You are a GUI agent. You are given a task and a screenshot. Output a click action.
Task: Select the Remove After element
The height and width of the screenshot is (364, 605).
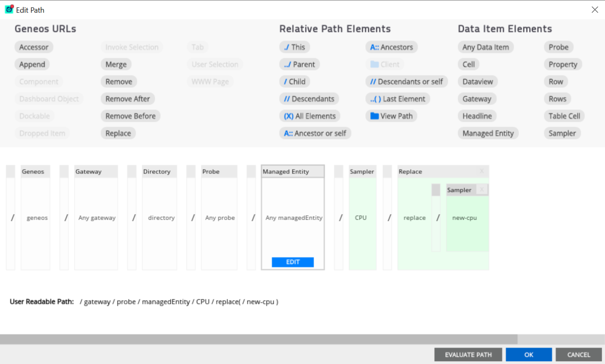[128, 99]
